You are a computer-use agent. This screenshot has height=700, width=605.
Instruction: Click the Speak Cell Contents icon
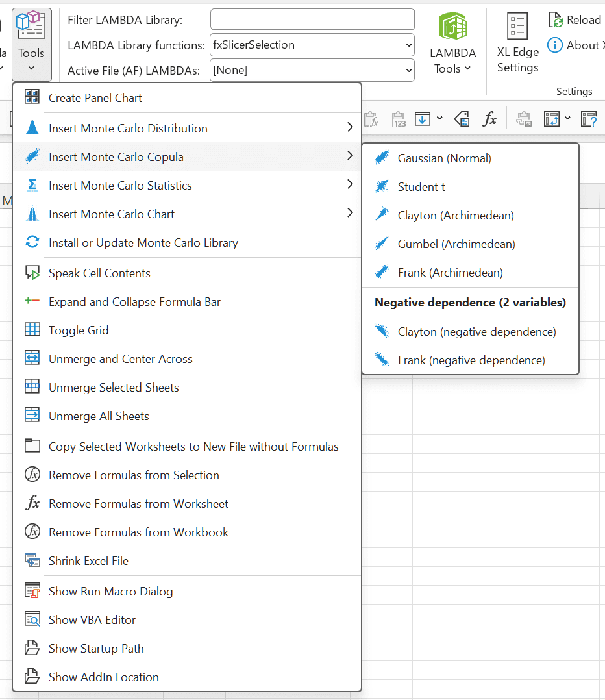pyautogui.click(x=32, y=272)
